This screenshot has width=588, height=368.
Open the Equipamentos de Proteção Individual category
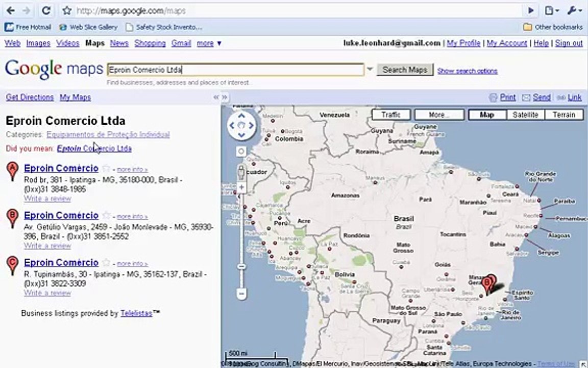tap(108, 134)
